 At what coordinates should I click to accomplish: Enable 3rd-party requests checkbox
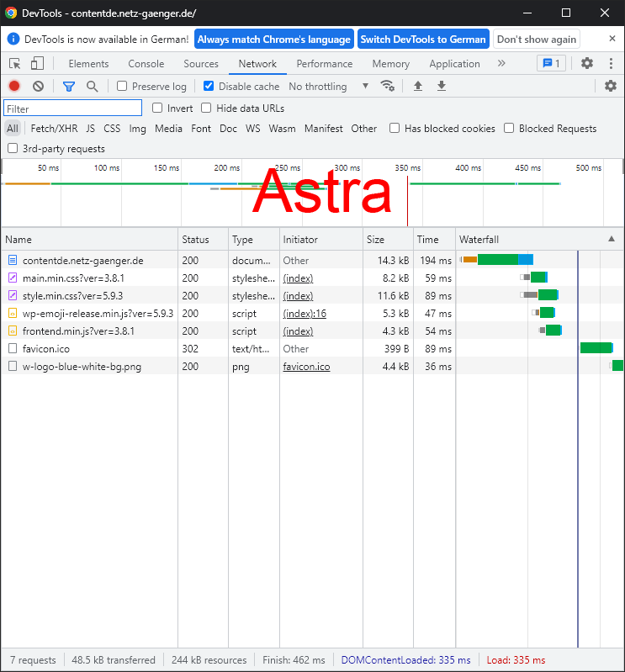coord(13,148)
